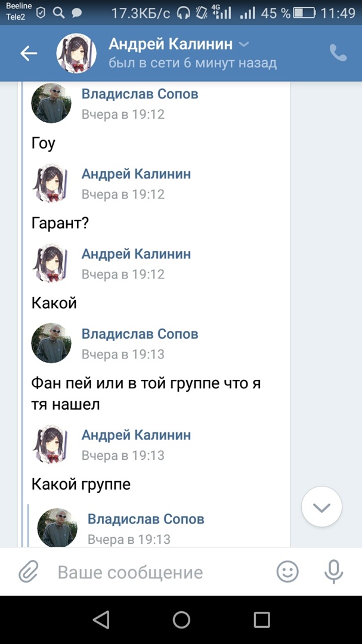Open recent apps with square button
The height and width of the screenshot is (644, 362).
(x=262, y=620)
